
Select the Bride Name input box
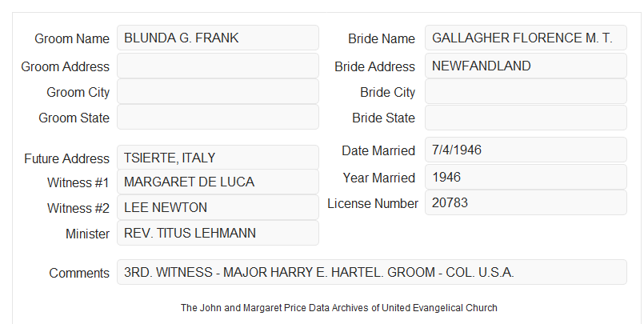pos(526,38)
